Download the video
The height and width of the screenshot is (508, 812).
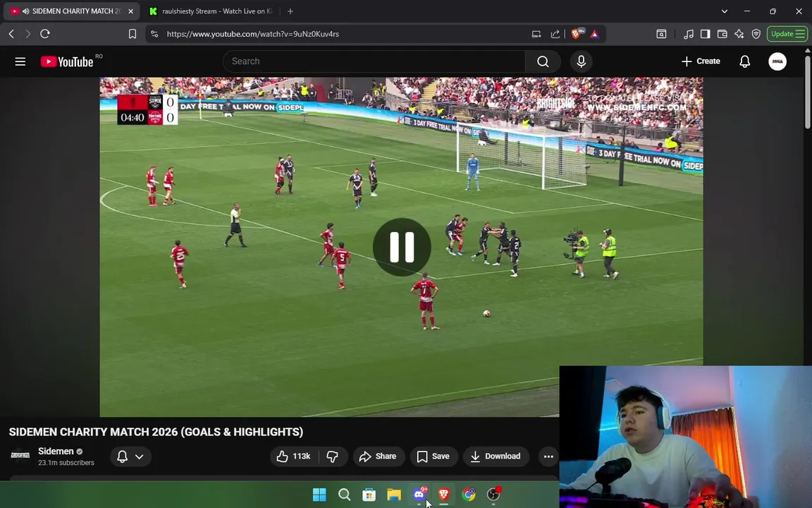496,456
